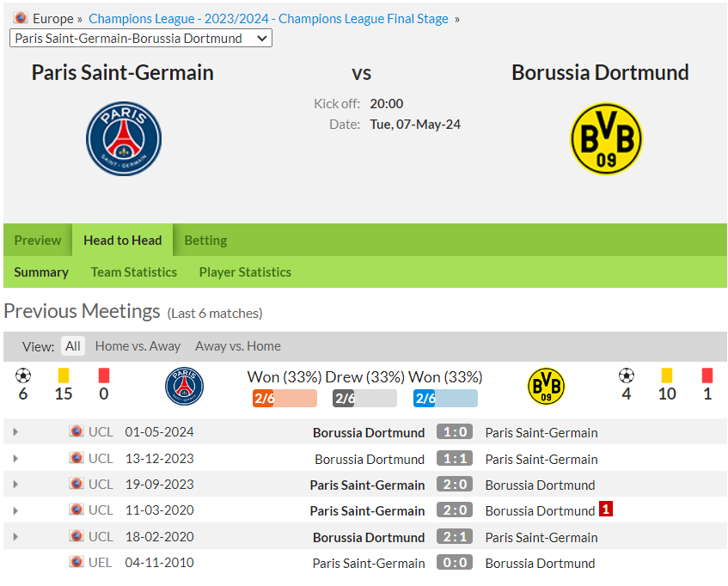Switch view to Home vs. Away
The height and width of the screenshot is (586, 728).
(x=138, y=346)
